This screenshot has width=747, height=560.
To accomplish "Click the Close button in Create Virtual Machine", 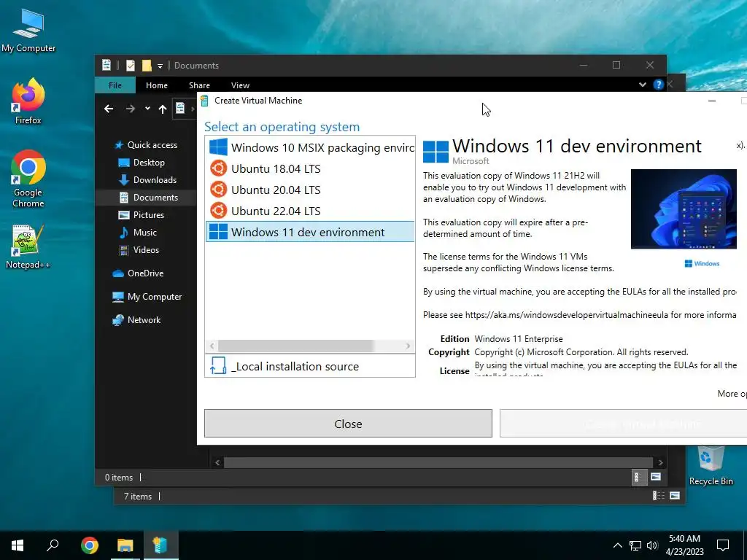I will 348,424.
